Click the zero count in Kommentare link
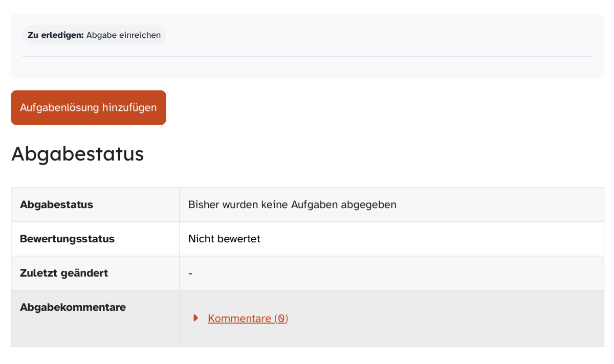 [281, 318]
